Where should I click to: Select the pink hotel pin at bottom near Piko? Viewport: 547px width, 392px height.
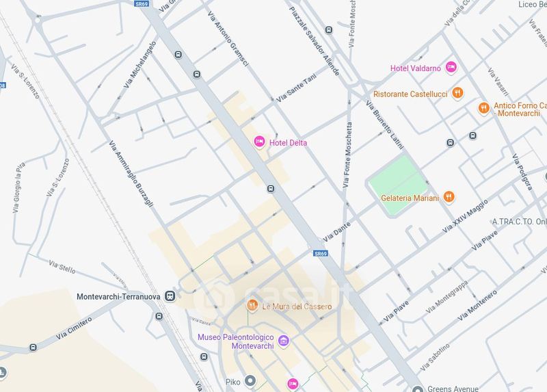pos(293,384)
